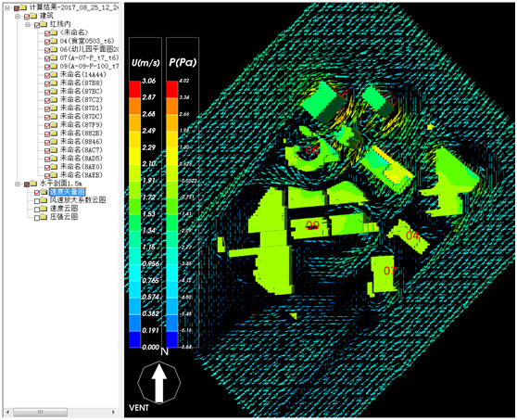Click folder icon of 计算结果 root node
Screen dimensions: 517x420
[23, 7]
